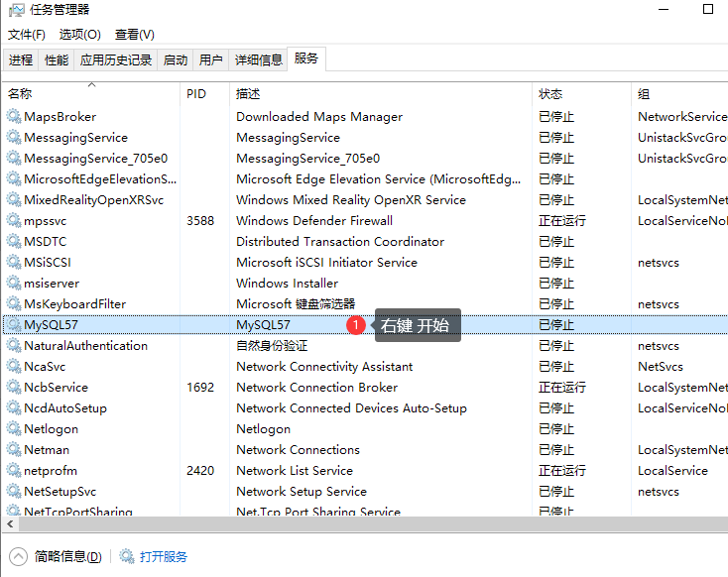Open the 选项(O) menu
The width and height of the screenshot is (728, 577).
79,35
